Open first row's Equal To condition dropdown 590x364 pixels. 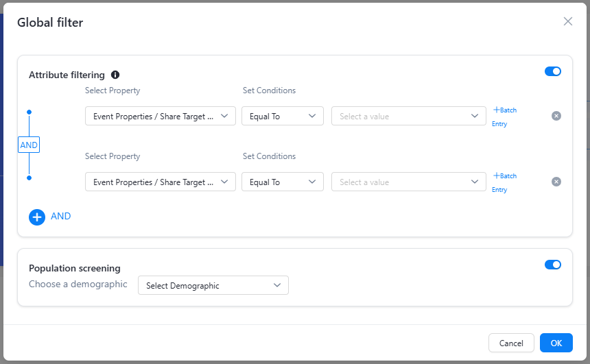(282, 117)
